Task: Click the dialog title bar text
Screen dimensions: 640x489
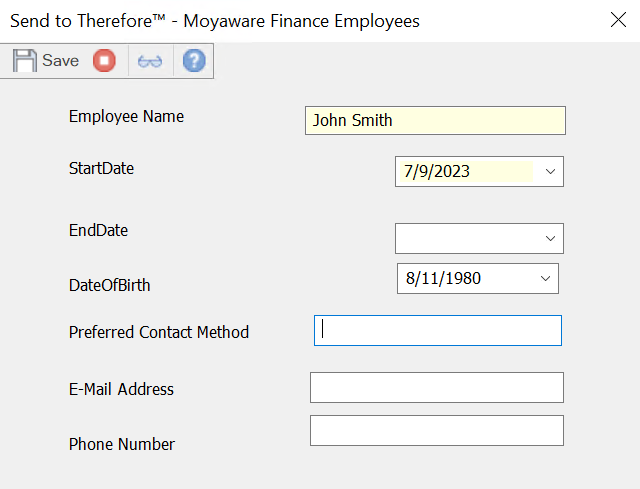Action: (215, 20)
